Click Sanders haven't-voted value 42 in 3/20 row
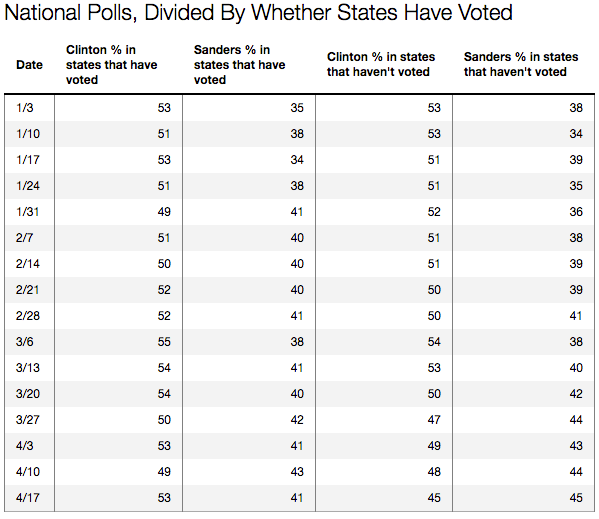The image size is (599, 519). (576, 394)
